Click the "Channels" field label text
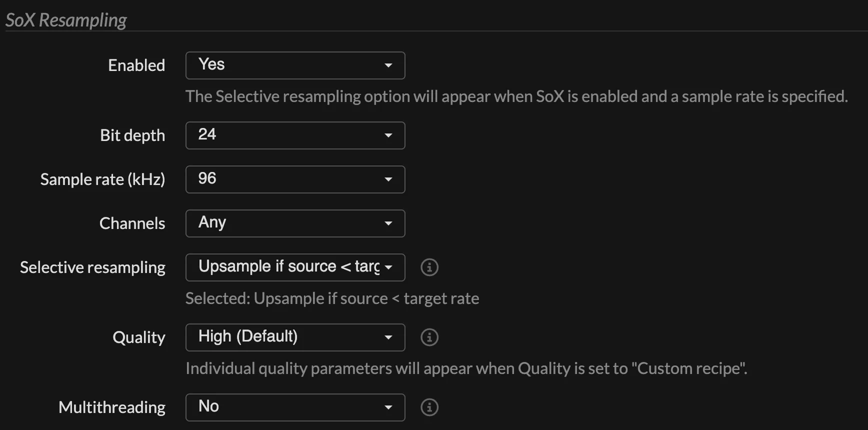The height and width of the screenshot is (430, 868). pyautogui.click(x=132, y=223)
